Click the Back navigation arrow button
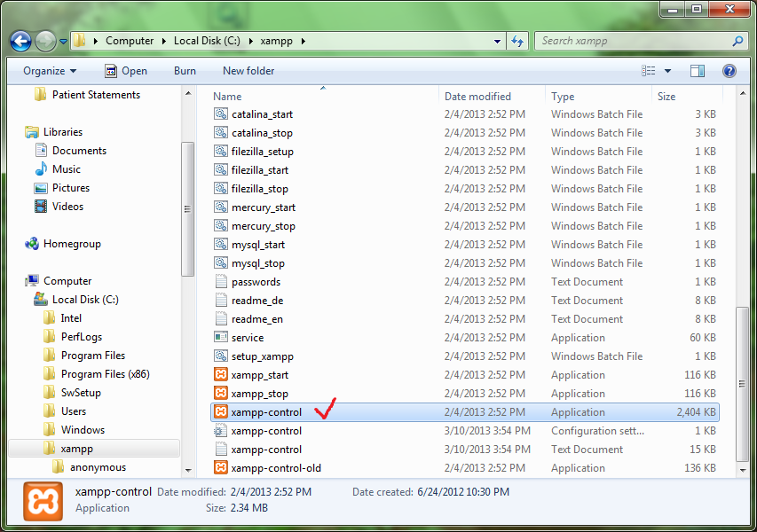 tap(21, 41)
